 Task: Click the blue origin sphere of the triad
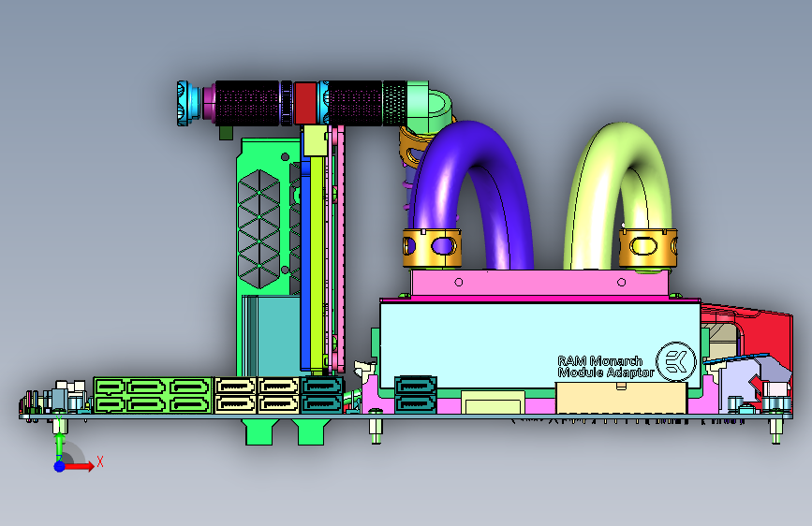point(59,466)
